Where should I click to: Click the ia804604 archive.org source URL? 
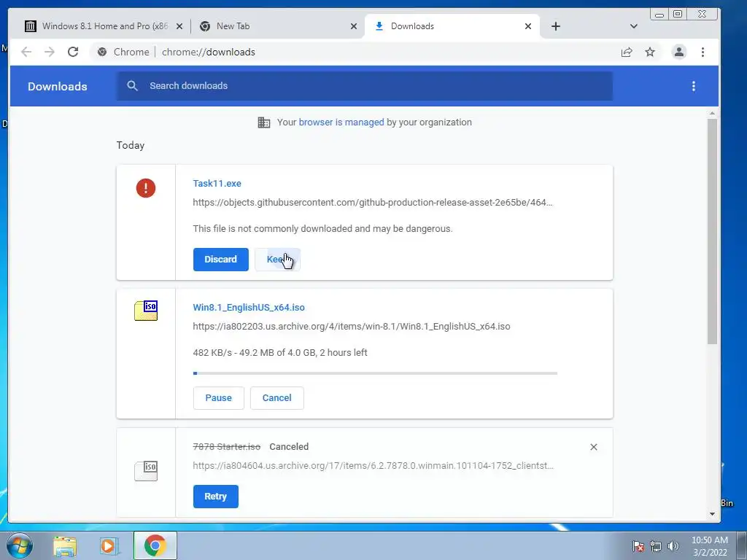(373, 466)
